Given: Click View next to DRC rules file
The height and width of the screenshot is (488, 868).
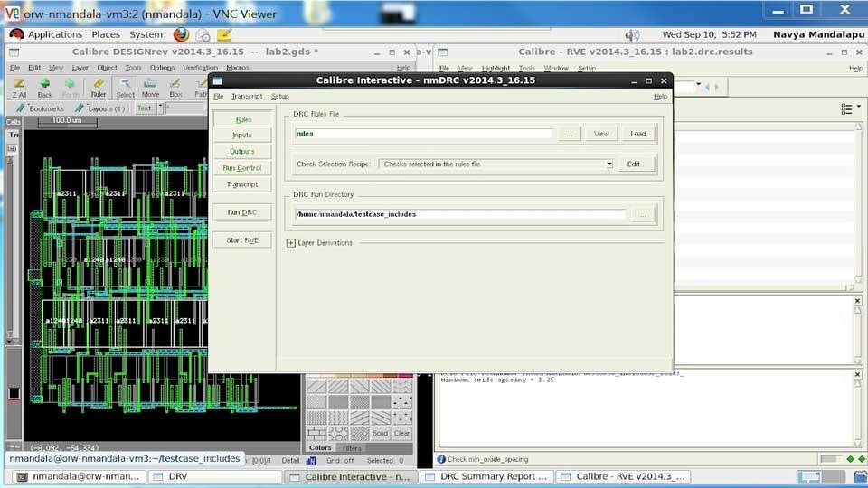Looking at the screenshot, I should click(x=600, y=134).
